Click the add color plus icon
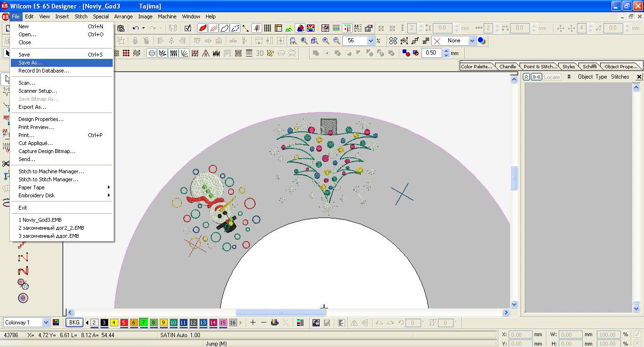This screenshot has width=644, height=347. point(253,323)
